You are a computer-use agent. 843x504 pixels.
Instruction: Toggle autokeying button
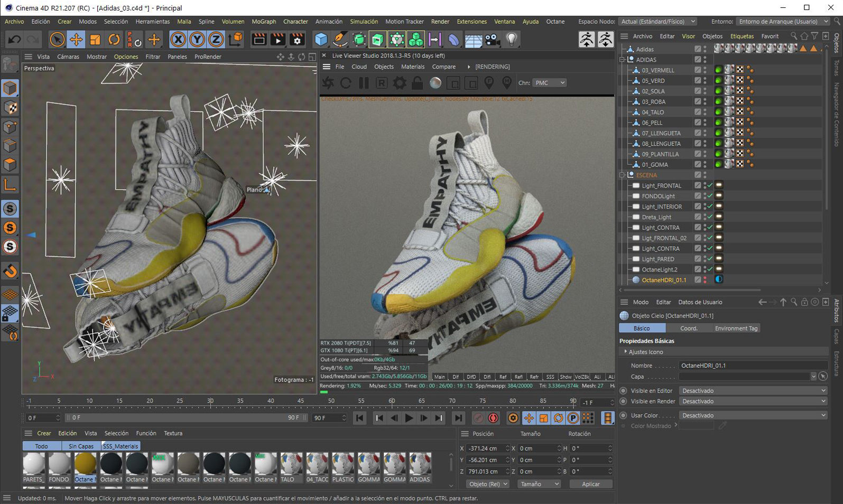point(494,418)
